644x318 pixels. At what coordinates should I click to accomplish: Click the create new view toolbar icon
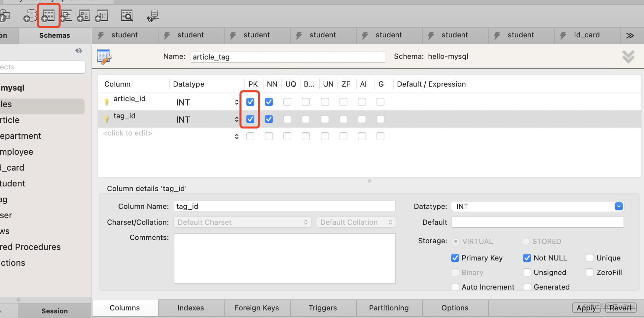66,16
